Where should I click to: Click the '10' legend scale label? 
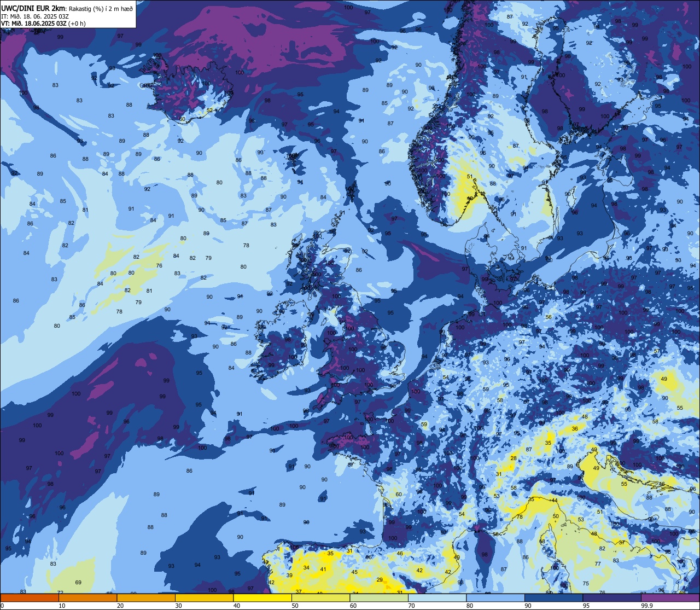pyautogui.click(x=62, y=606)
